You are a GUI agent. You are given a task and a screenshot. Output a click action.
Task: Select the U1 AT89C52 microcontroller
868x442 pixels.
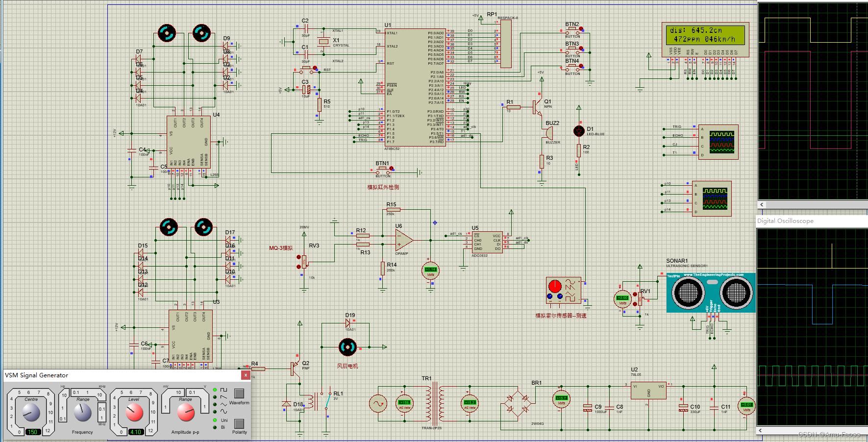(415, 87)
